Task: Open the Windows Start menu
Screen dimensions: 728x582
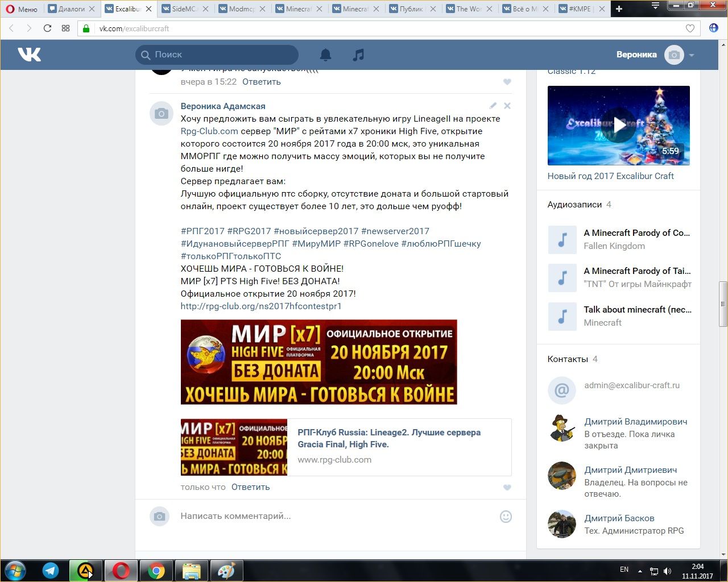Action: coord(15,571)
